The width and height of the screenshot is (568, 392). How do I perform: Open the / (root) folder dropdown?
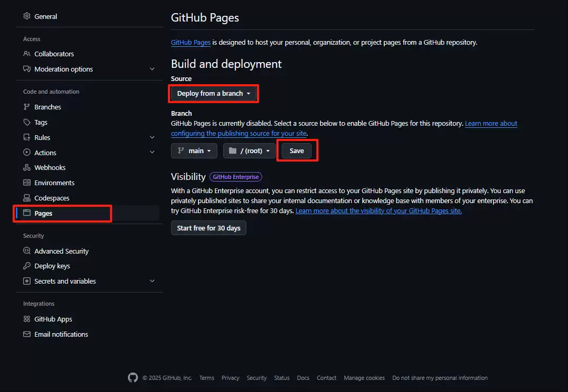click(x=249, y=150)
